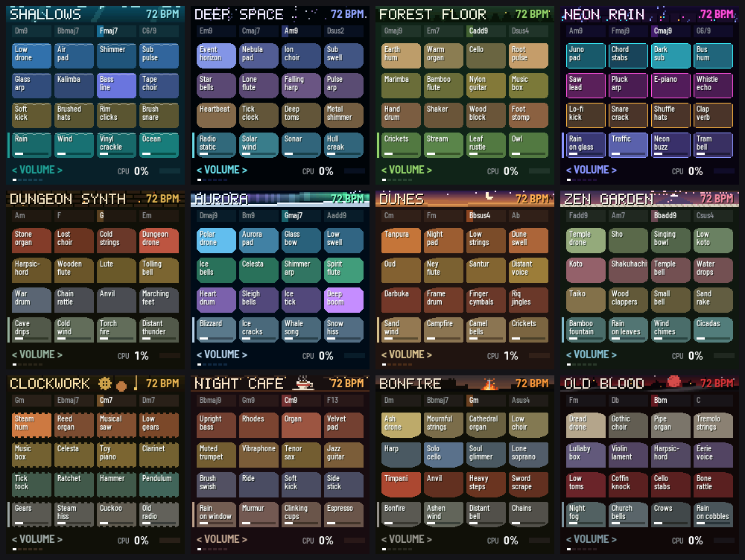Activate the Timpani pad in Bonfire
Image resolution: width=745 pixels, height=560 pixels.
click(401, 485)
